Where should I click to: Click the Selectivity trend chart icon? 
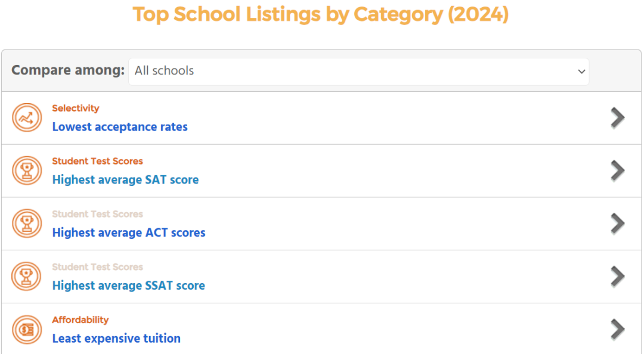[27, 118]
